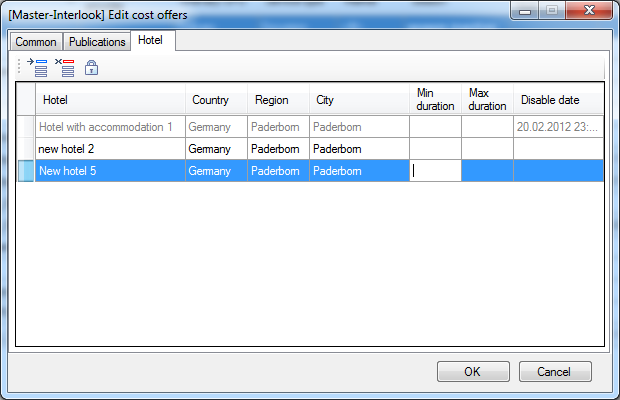Open the Publications tab
Viewport: 620px width, 400px height.
click(x=97, y=42)
